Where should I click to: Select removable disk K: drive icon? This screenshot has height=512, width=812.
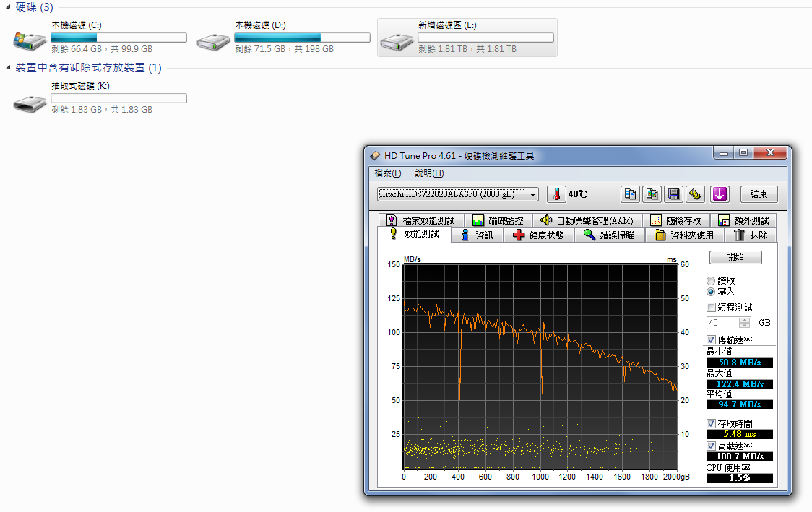tap(30, 103)
